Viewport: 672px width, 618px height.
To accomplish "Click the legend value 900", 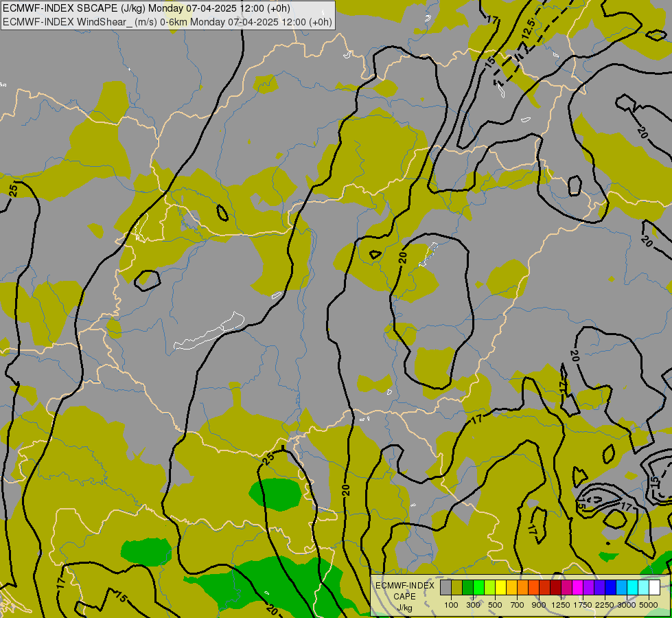I will click(x=539, y=605).
